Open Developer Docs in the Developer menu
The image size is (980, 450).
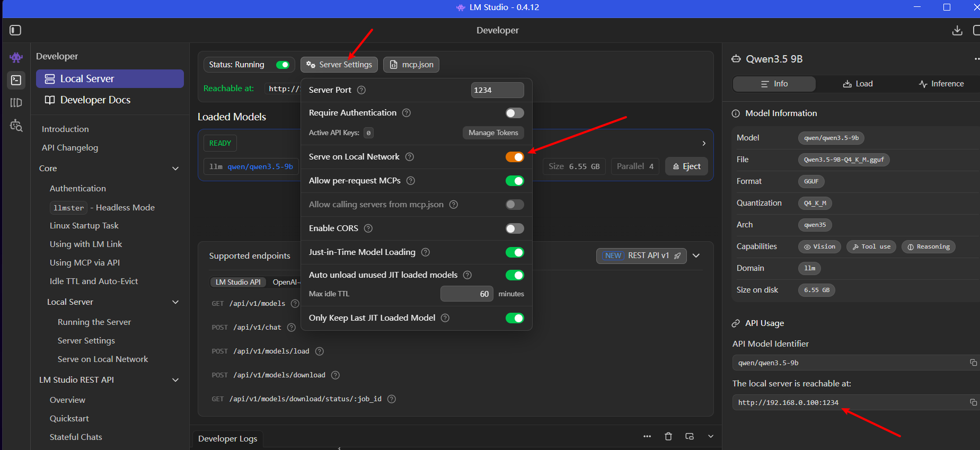pos(110,100)
